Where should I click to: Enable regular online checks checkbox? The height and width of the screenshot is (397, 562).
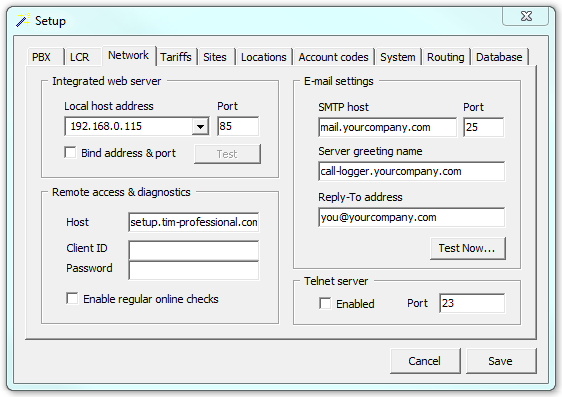(72, 298)
